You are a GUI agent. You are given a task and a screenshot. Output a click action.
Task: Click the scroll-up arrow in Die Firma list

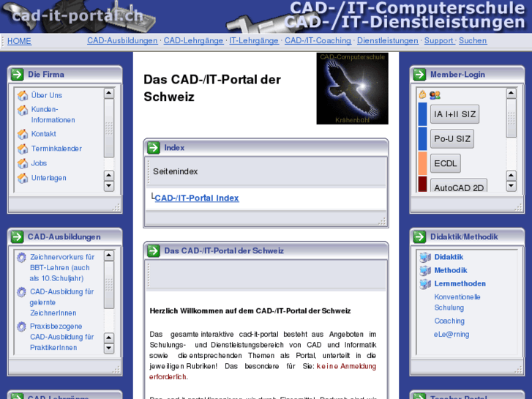coord(108,93)
